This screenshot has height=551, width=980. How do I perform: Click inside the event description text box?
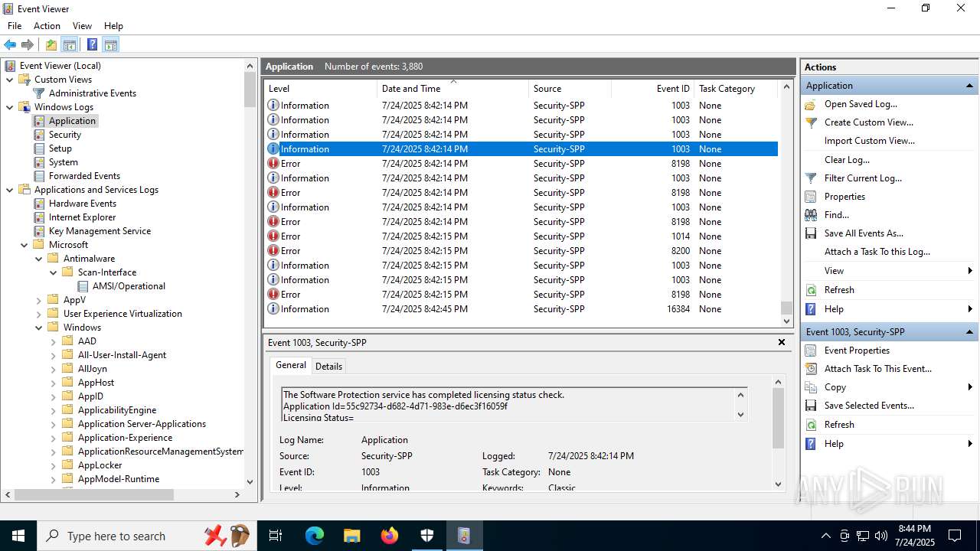pos(508,405)
